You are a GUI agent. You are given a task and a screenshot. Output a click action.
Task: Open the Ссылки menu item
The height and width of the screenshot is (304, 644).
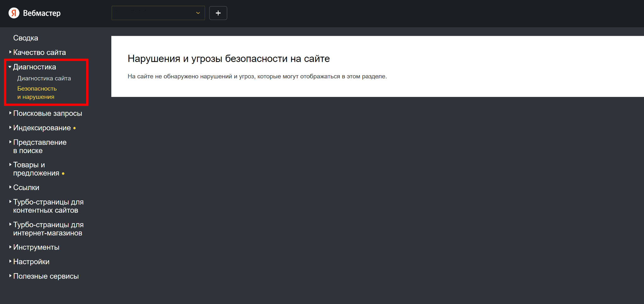[x=26, y=188]
